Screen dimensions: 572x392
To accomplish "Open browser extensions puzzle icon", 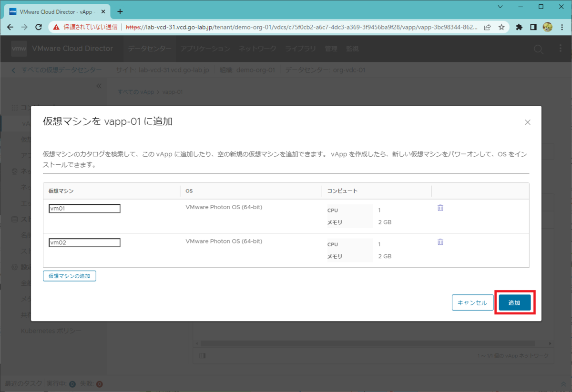I will pyautogui.click(x=519, y=27).
